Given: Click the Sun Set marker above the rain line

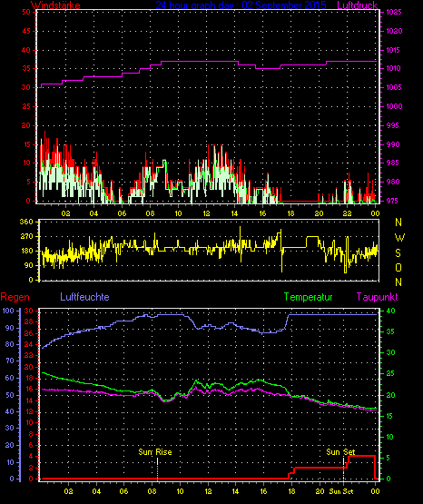Looking at the screenshot, I should [340, 452].
